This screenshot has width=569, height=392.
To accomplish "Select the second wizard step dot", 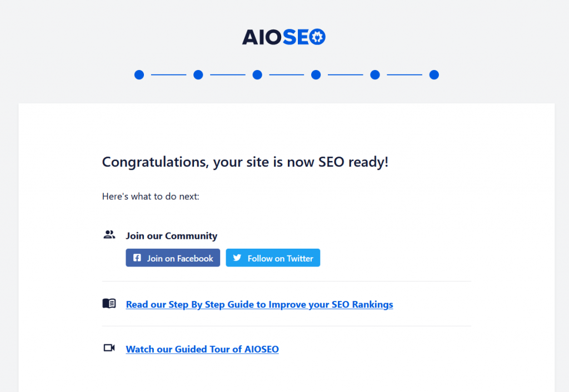I will (198, 75).
